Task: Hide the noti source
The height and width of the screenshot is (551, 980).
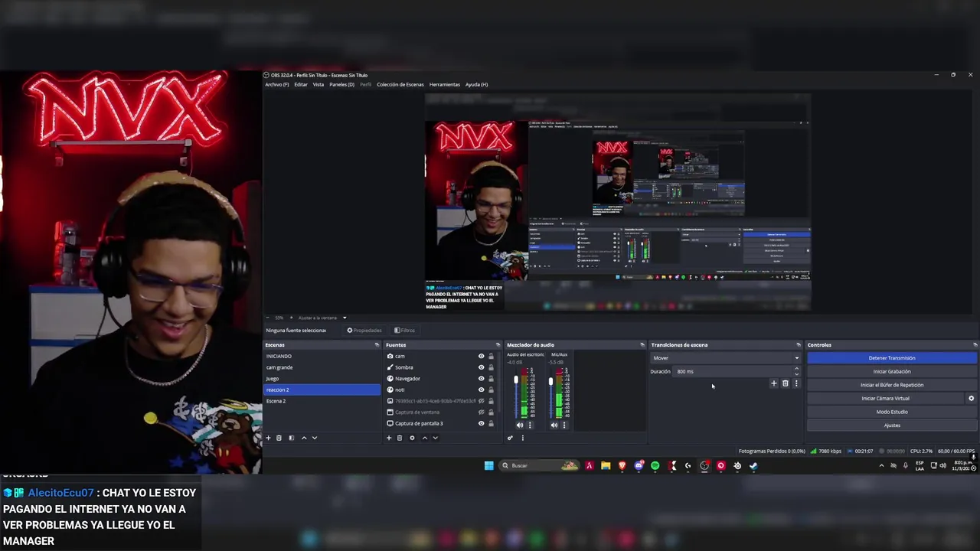Action: tap(481, 390)
